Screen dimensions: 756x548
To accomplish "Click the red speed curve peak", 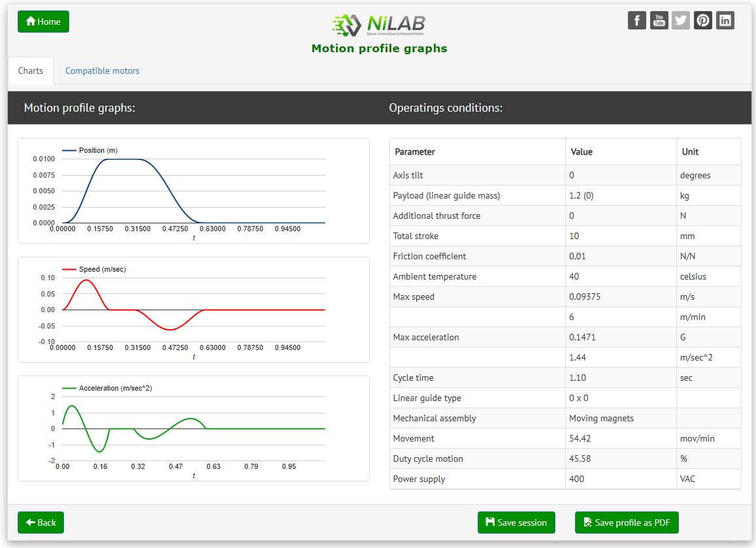I will (86, 280).
